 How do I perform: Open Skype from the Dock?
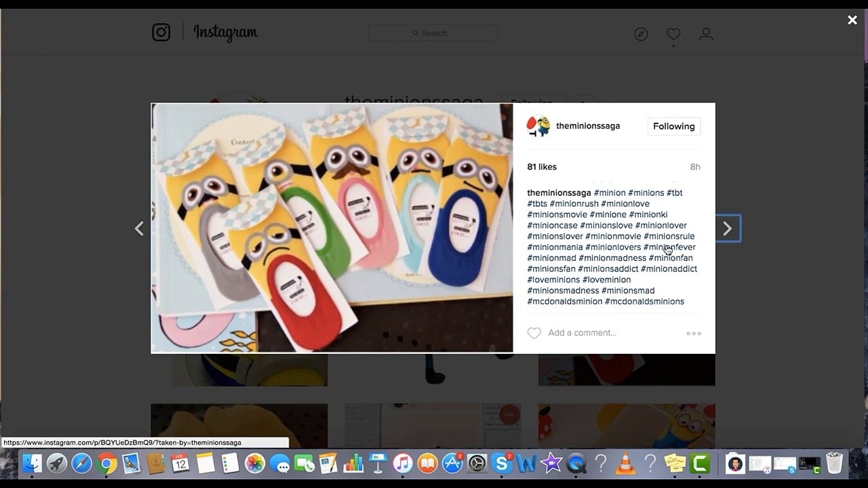[x=502, y=464]
